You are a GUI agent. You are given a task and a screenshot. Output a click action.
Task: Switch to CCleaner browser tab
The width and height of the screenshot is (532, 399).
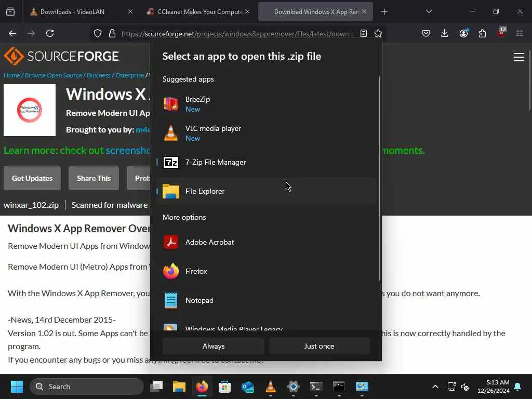point(199,11)
